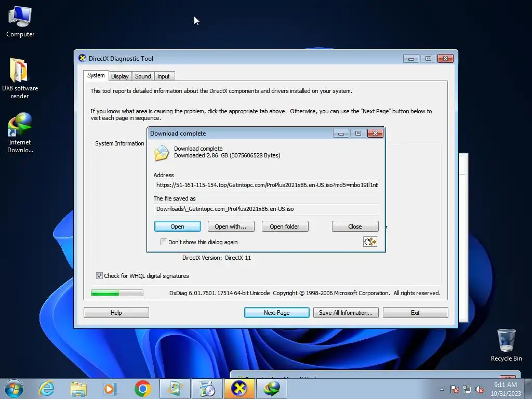Click the file saved as path field
The width and height of the screenshot is (532, 399).
pos(267,209)
